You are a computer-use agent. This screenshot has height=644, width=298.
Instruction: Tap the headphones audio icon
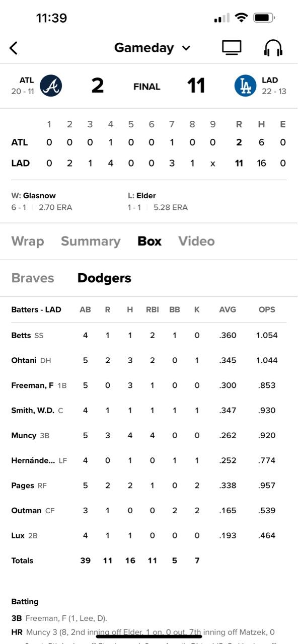pyautogui.click(x=273, y=48)
